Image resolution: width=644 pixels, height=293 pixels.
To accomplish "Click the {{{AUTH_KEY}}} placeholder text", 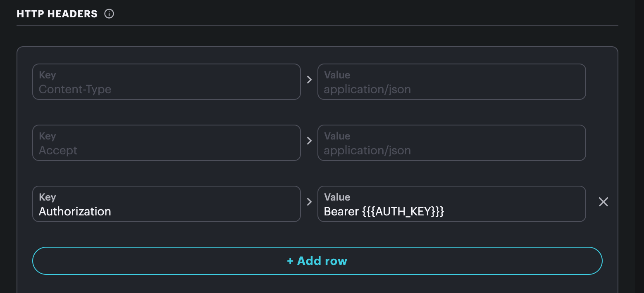I will coord(403,212).
